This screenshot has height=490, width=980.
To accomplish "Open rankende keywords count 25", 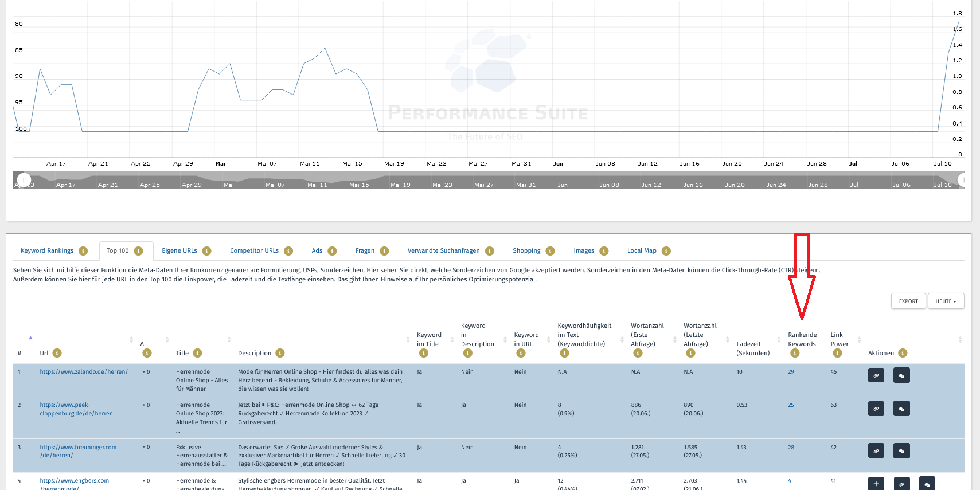I will pyautogui.click(x=791, y=405).
